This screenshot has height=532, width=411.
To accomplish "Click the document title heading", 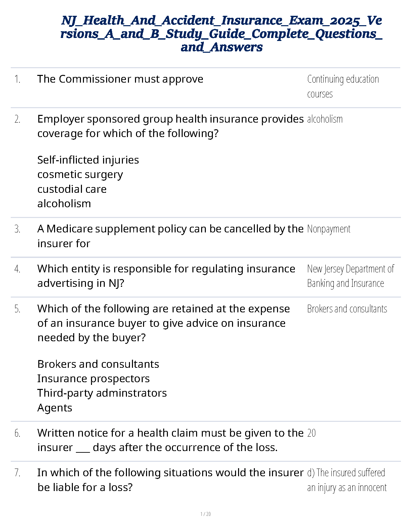I will 221,34.
